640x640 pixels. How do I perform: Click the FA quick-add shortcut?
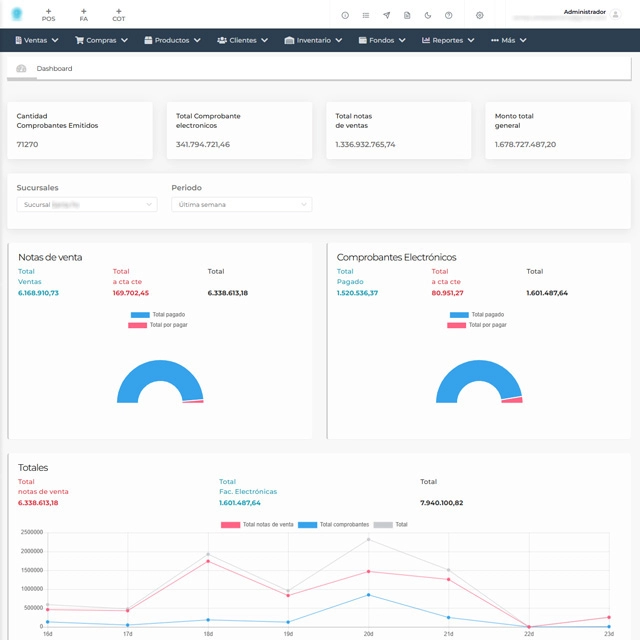point(83,15)
